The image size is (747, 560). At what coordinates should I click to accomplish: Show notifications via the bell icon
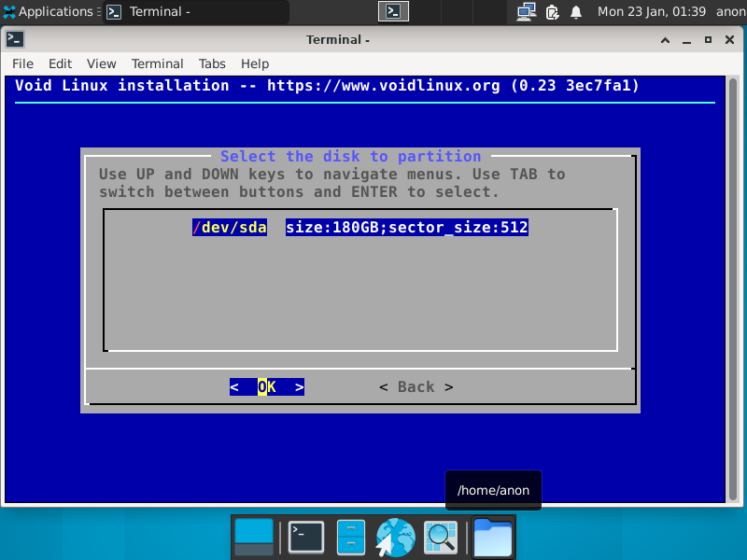point(576,12)
